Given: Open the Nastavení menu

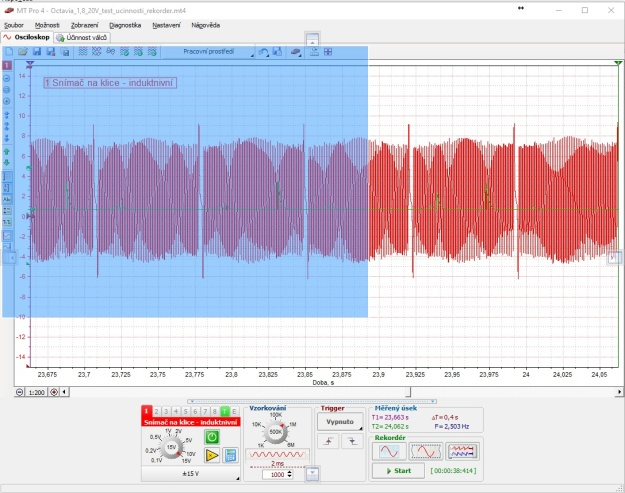Looking at the screenshot, I should click(x=166, y=25).
